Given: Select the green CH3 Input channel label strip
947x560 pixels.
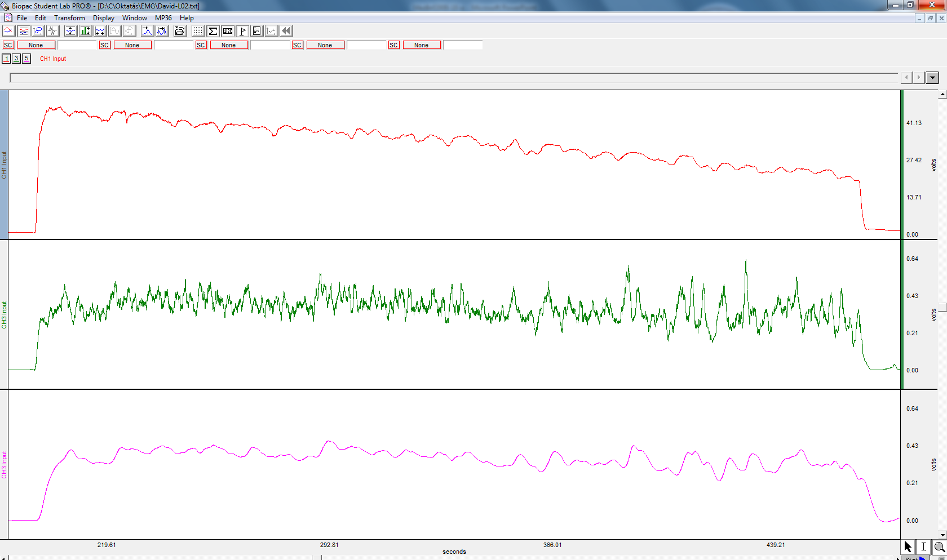Looking at the screenshot, I should point(4,314).
